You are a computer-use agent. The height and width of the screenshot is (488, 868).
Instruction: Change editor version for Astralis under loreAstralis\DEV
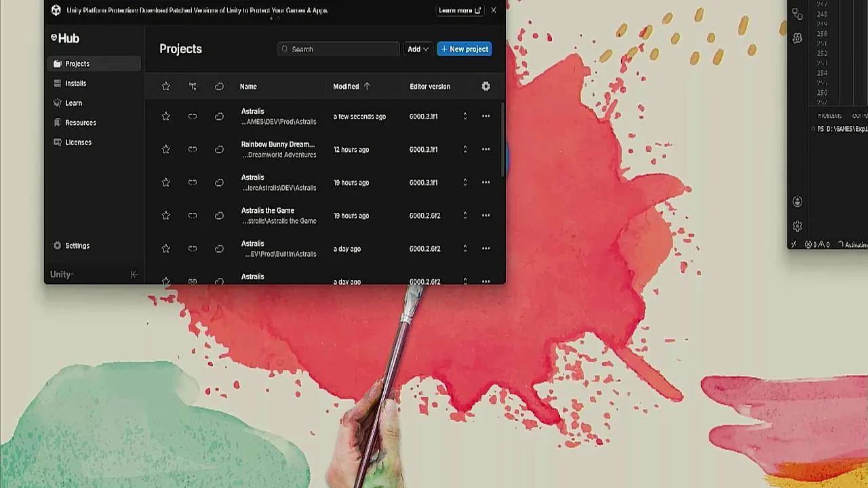pyautogui.click(x=465, y=182)
